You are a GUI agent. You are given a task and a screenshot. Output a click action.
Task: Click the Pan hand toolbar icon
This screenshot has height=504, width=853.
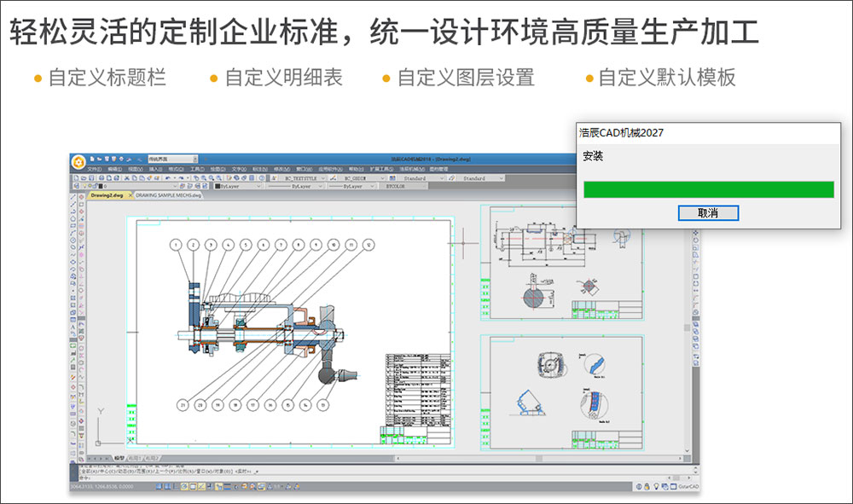pyautogui.click(x=196, y=177)
